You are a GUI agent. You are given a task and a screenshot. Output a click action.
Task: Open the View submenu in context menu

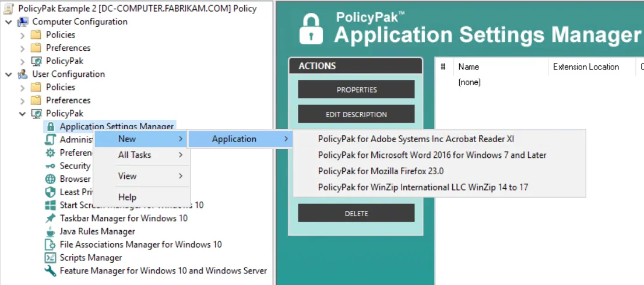141,176
